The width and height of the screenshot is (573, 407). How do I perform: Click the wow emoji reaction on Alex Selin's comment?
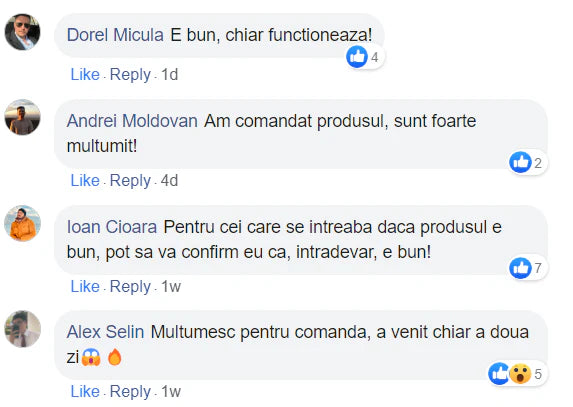[x=520, y=374]
